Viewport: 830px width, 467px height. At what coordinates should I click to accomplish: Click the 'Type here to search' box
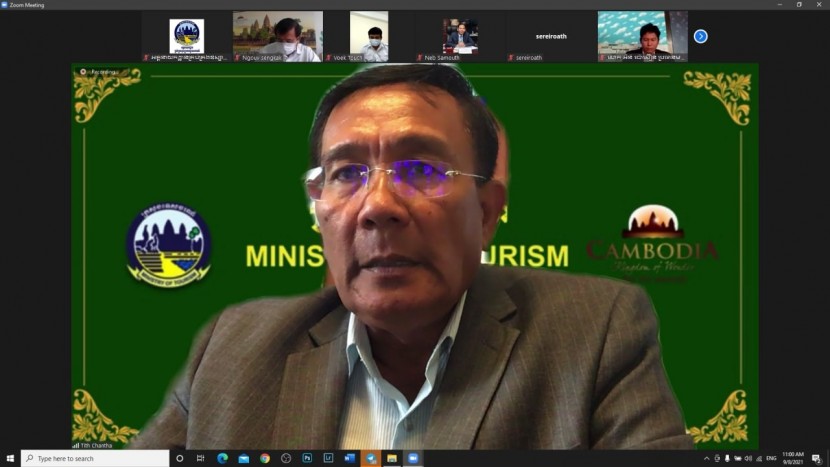point(95,458)
